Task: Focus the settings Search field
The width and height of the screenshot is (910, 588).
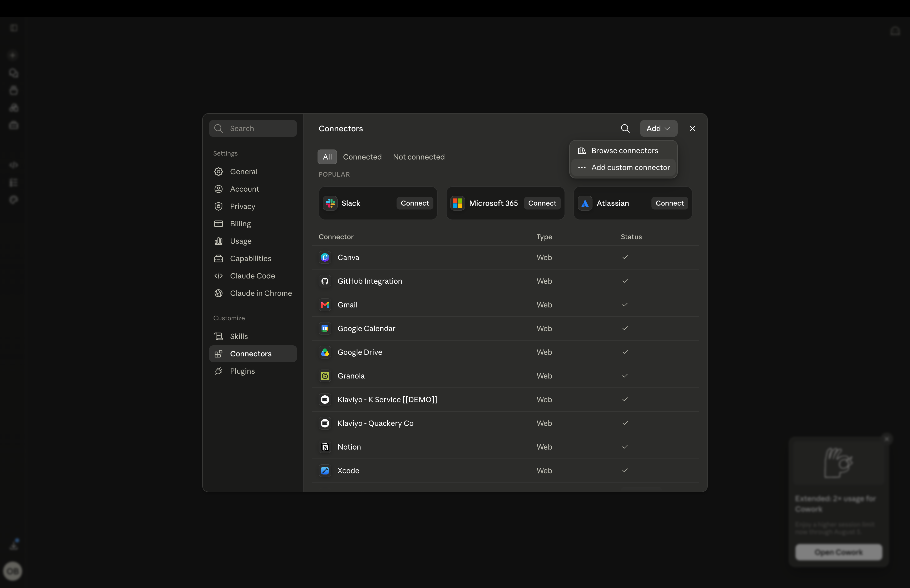Action: coord(253,129)
